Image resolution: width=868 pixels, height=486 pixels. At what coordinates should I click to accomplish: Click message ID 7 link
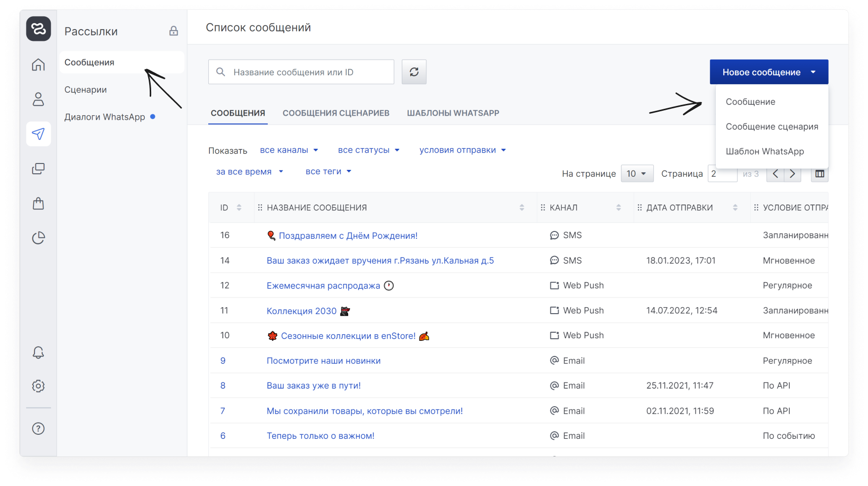tap(223, 411)
